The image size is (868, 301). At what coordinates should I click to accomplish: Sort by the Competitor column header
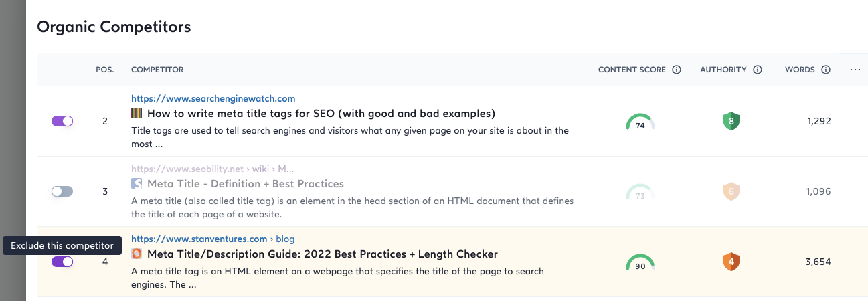click(157, 70)
